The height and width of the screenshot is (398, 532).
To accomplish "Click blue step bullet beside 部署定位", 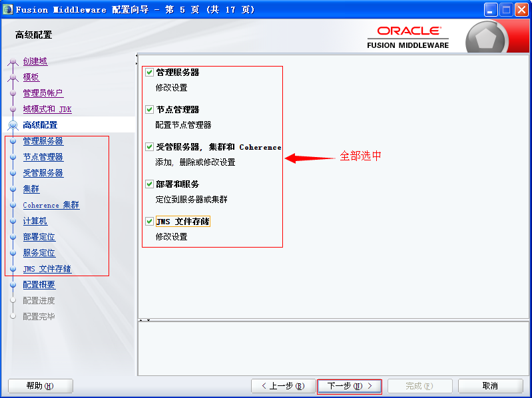I will (x=13, y=237).
